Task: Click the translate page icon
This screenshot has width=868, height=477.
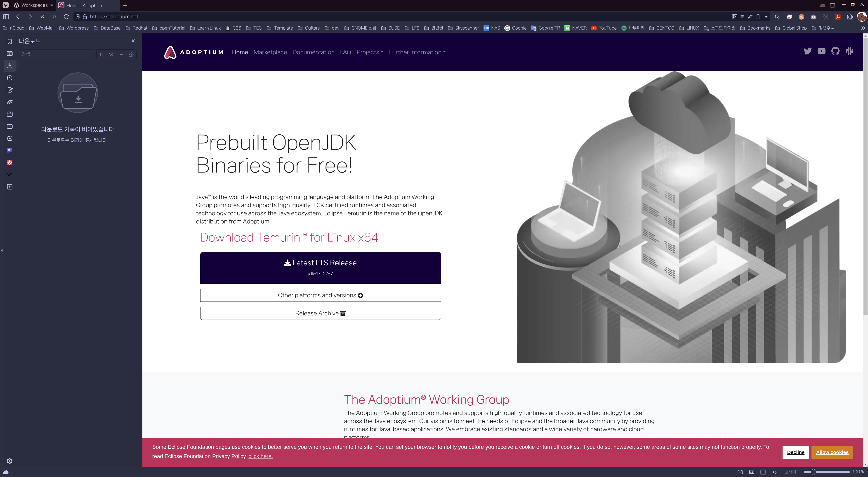Action: tap(750, 16)
